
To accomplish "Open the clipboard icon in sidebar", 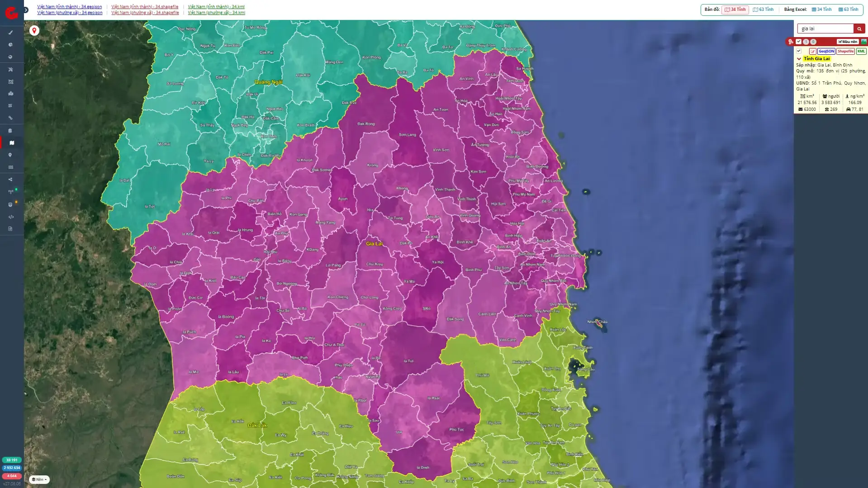I will 10,131.
